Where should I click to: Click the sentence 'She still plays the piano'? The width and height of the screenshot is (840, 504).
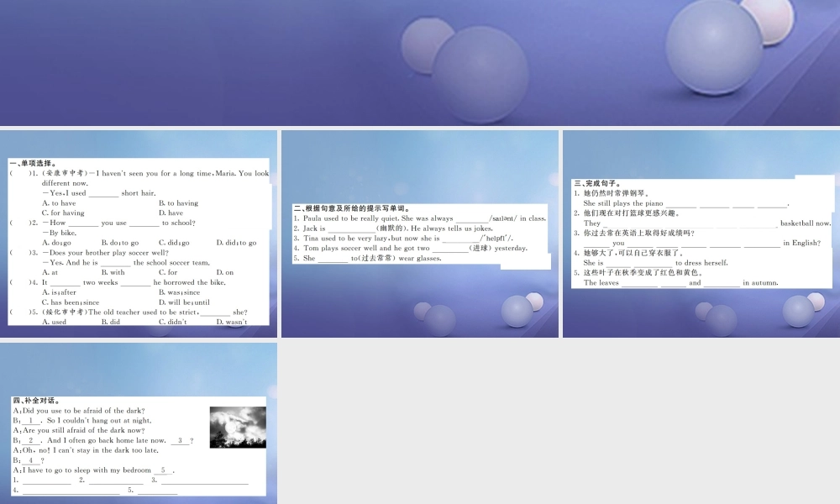[x=623, y=203]
